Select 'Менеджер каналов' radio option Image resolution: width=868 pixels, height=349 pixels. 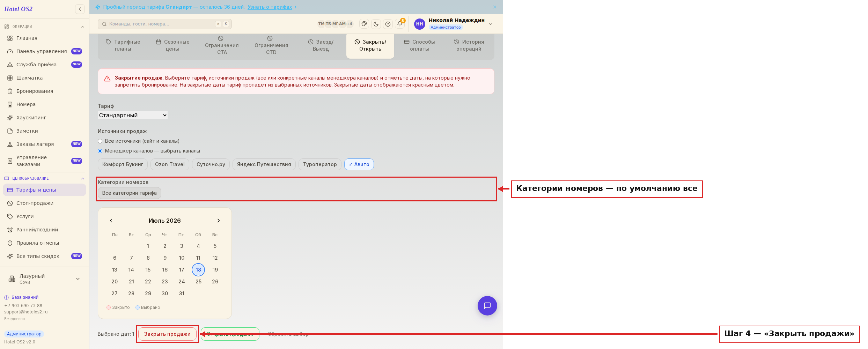[100, 151]
